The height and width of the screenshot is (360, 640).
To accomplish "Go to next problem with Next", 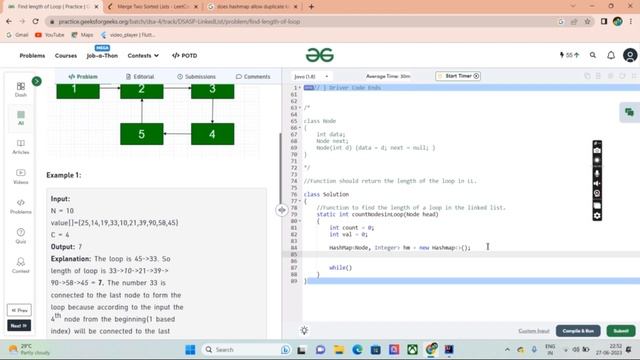I will coord(19,325).
